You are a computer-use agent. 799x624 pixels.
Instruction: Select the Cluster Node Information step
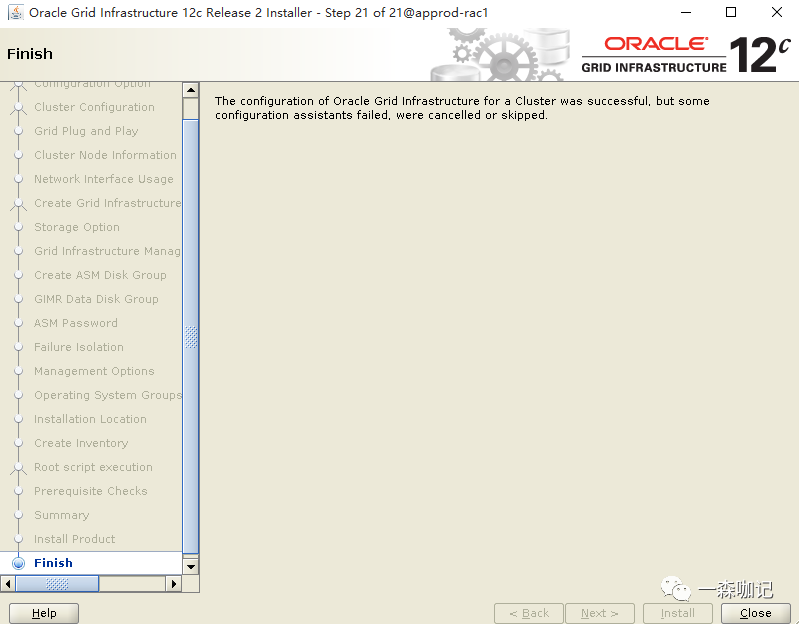click(x=105, y=155)
